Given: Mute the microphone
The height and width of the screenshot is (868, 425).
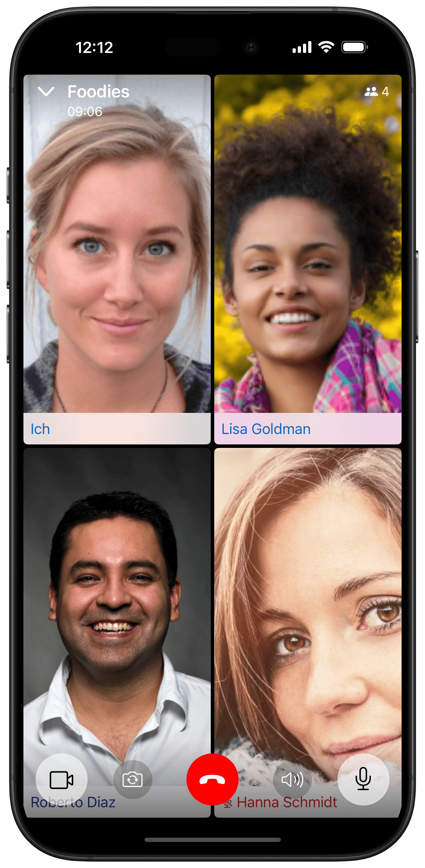Looking at the screenshot, I should click(x=363, y=780).
